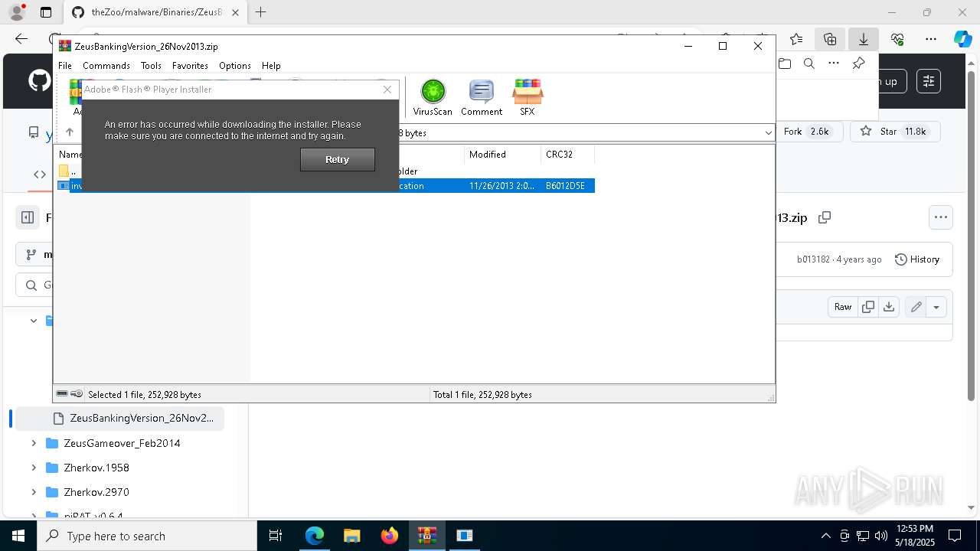Open Edge tab actions menu icon
980x551 pixels.
click(x=46, y=12)
